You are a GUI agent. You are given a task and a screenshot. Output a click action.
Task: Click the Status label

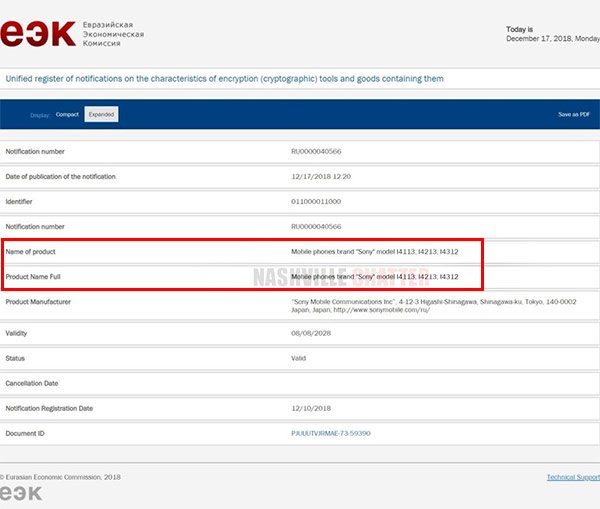tap(15, 358)
